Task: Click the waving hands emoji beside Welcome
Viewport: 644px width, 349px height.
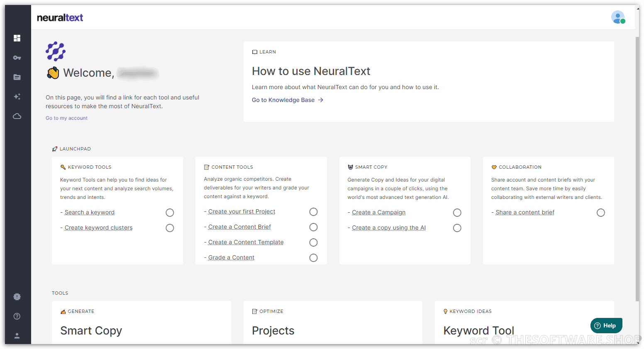Action: point(53,73)
